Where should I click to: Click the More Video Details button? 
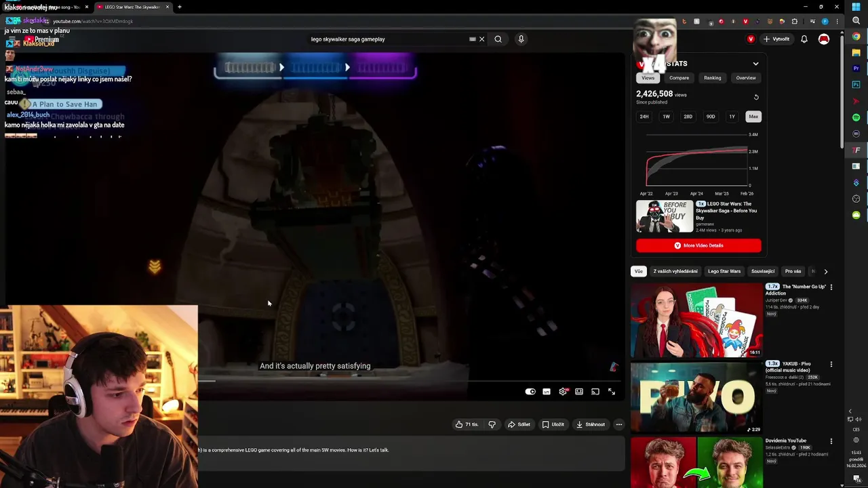(x=698, y=245)
